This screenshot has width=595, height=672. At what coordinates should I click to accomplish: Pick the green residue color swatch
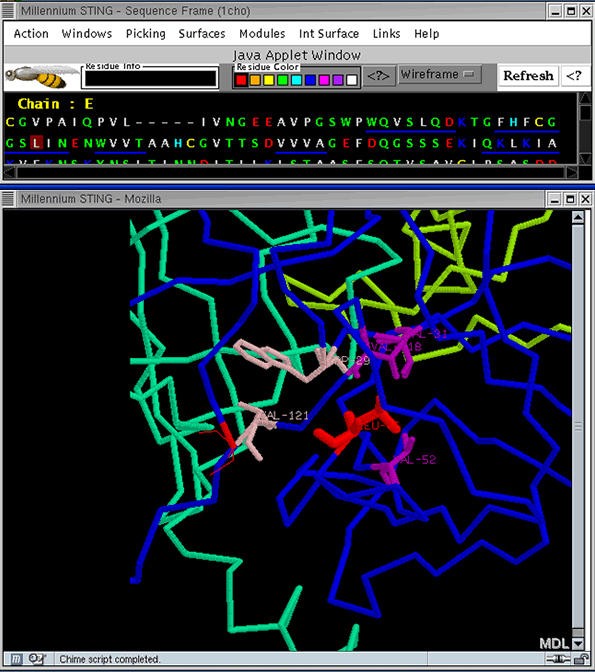tap(282, 80)
